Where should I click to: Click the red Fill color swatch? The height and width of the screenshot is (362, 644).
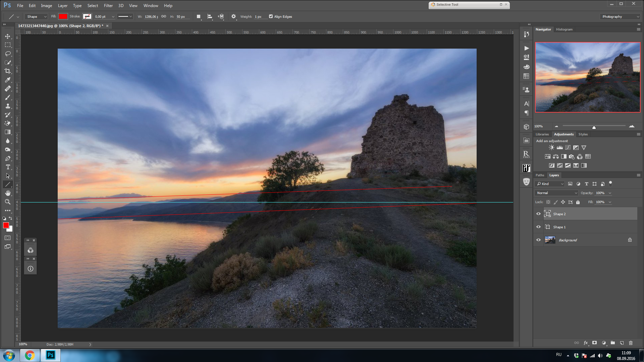tap(63, 16)
